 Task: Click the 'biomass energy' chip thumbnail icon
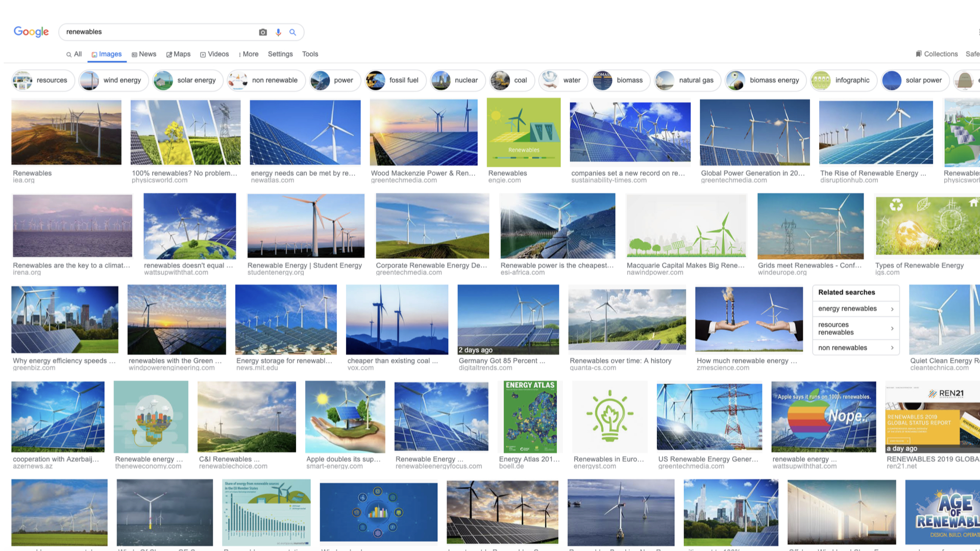736,81
